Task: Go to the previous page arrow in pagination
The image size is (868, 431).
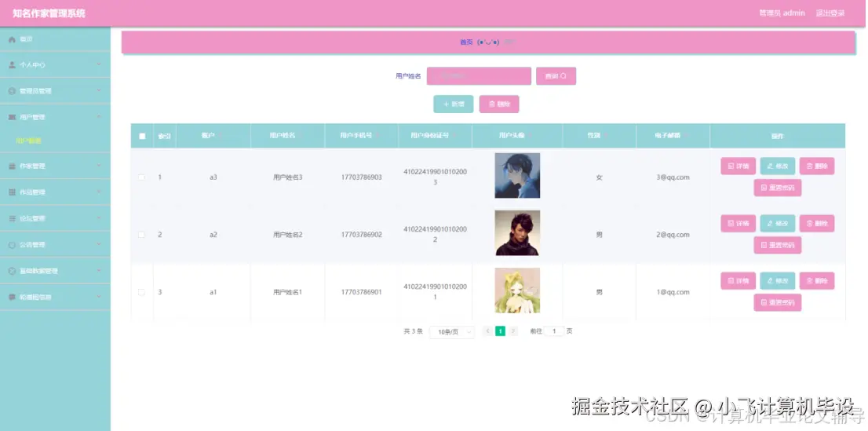Action: point(487,331)
